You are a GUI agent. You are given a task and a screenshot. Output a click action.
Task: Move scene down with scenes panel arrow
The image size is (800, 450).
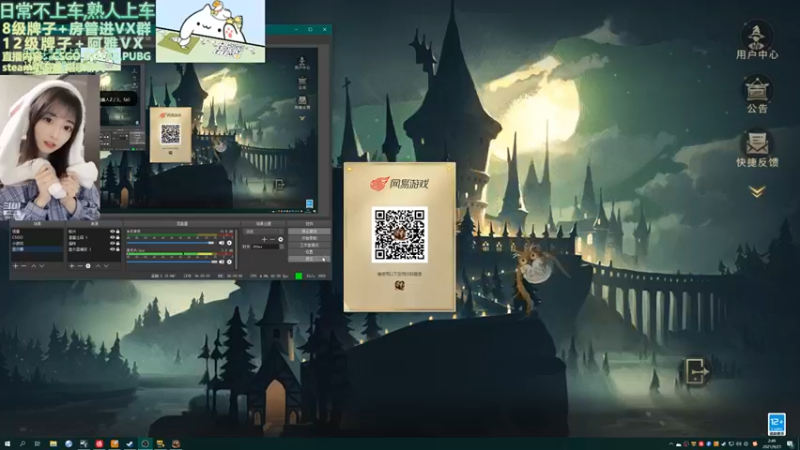point(42,266)
